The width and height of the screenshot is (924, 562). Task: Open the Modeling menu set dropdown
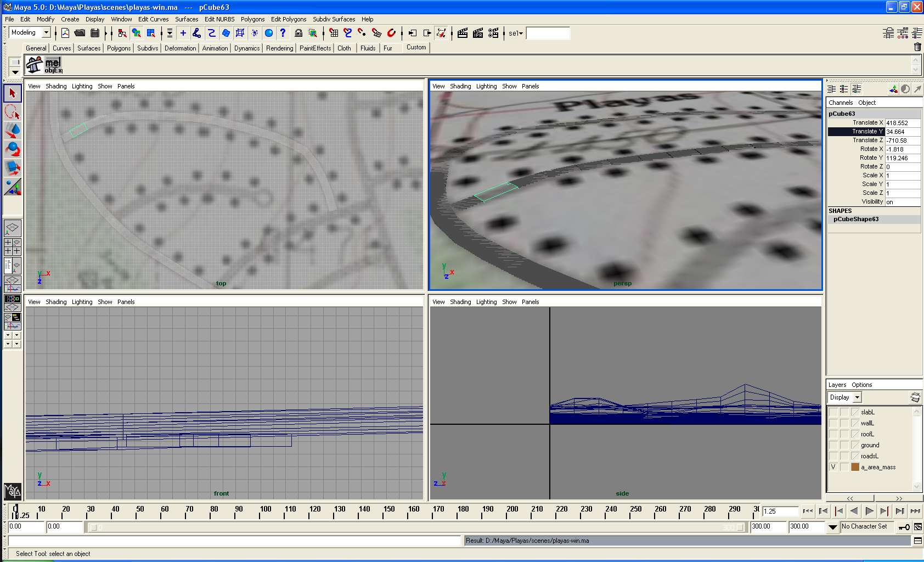coord(46,33)
